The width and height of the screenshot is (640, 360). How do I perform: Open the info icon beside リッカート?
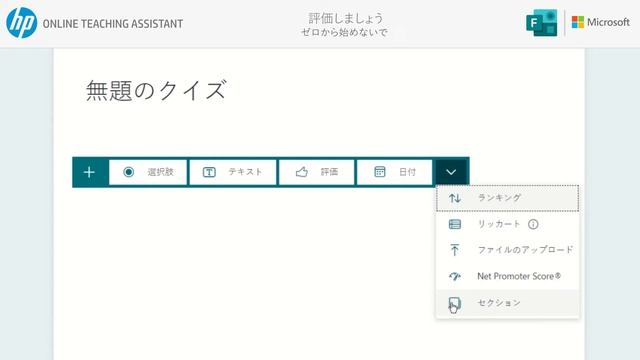pos(533,224)
